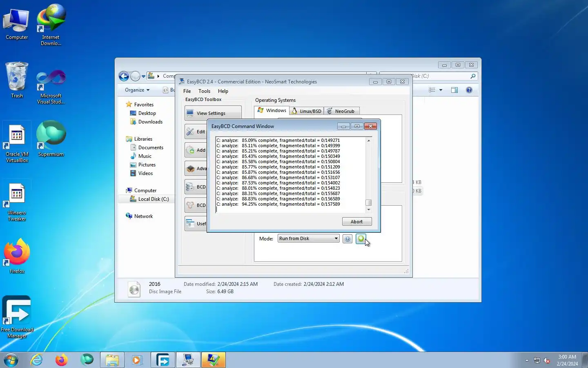
Task: Select Music library in navigation pane
Action: pyautogui.click(x=141, y=156)
